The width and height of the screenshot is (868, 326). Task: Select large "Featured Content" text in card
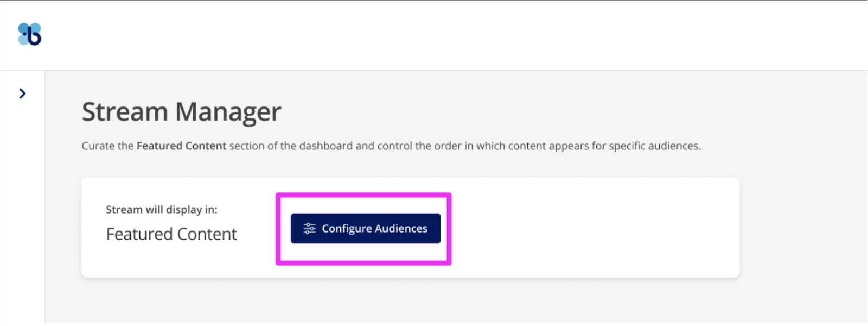coord(171,234)
